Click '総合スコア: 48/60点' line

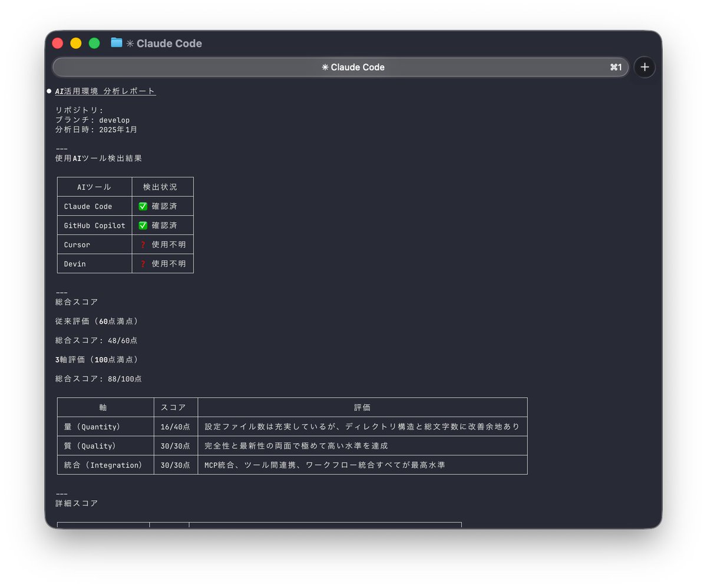tap(97, 341)
